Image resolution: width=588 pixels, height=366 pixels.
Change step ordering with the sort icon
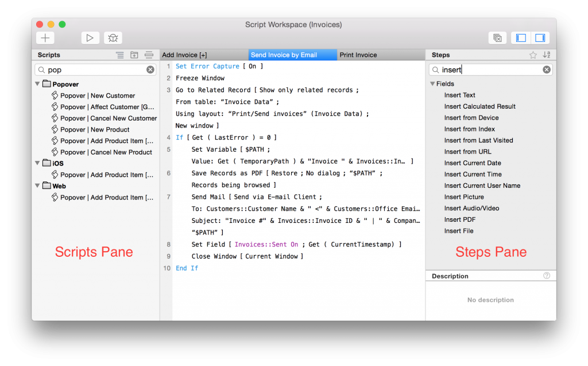pyautogui.click(x=547, y=55)
